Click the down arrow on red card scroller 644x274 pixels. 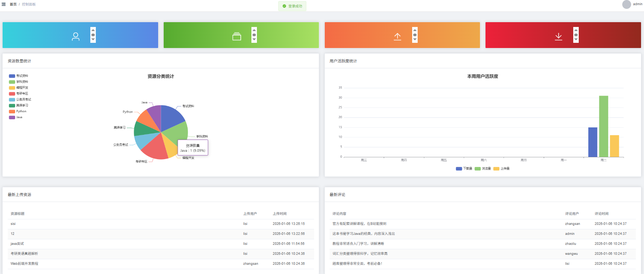click(576, 40)
